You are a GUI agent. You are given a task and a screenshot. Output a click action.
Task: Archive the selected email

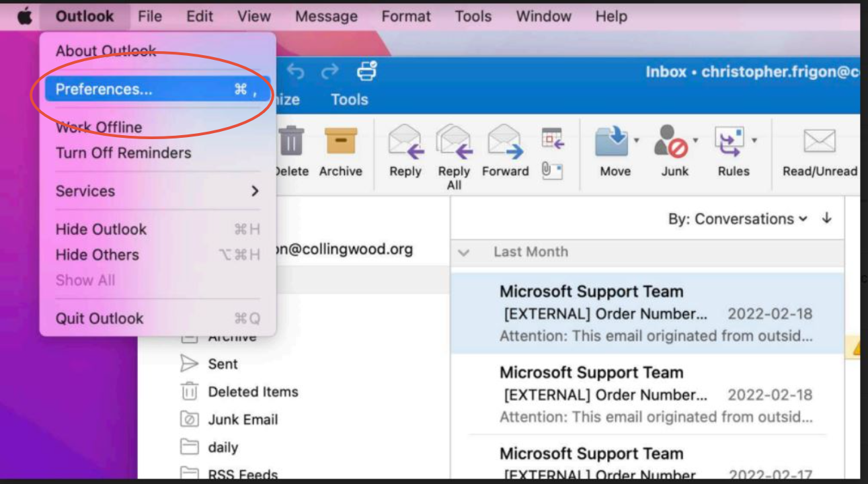coord(341,142)
